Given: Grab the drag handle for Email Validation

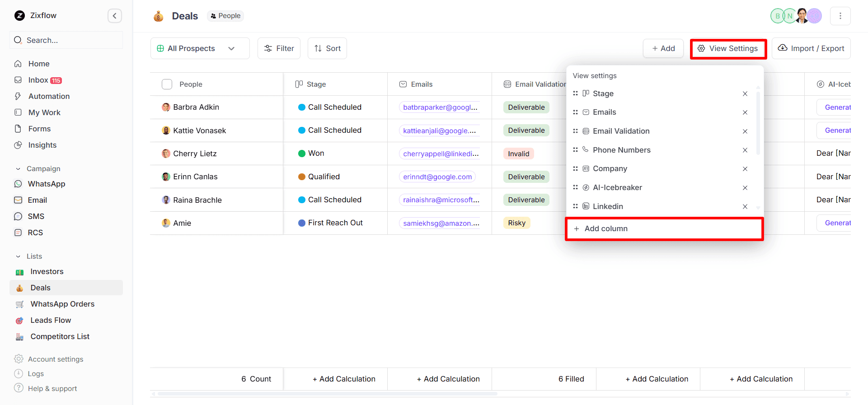Looking at the screenshot, I should click(575, 131).
